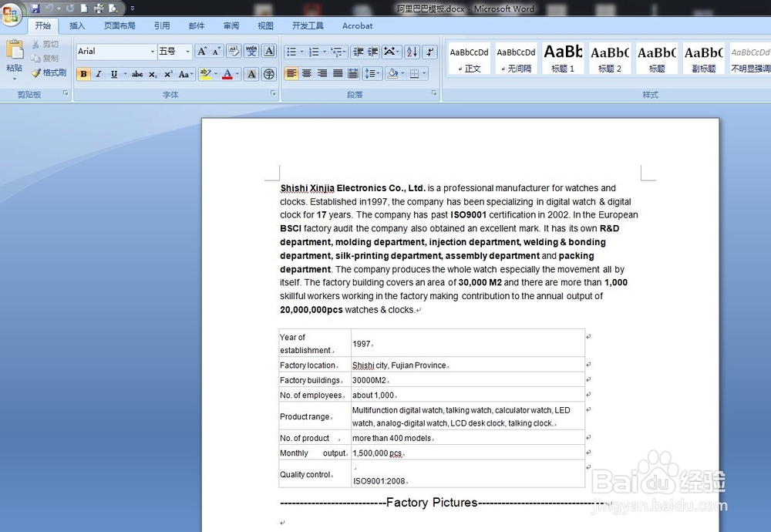The image size is (771, 532).
Task: Switch to 视图 tab
Action: 265,25
